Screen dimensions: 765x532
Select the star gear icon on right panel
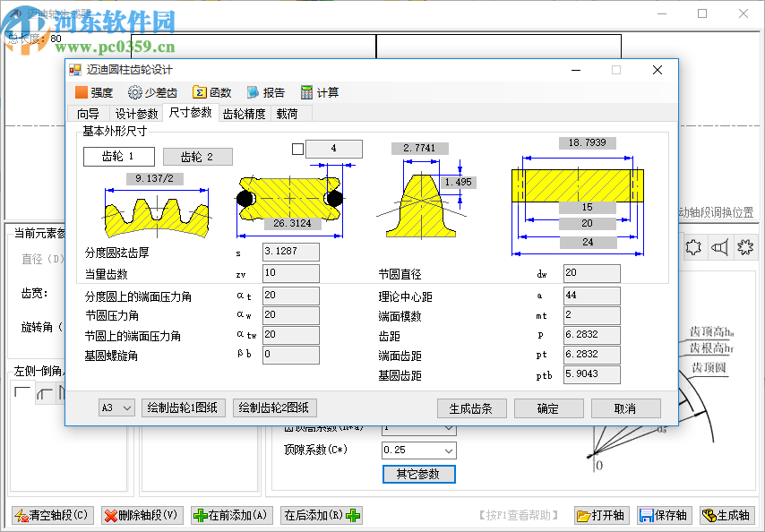(x=746, y=247)
